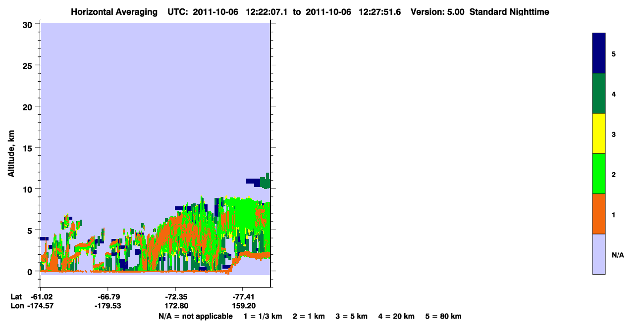This screenshot has height=330, width=644.
Task: Click the 'Lat' row label
Action: coord(16,297)
